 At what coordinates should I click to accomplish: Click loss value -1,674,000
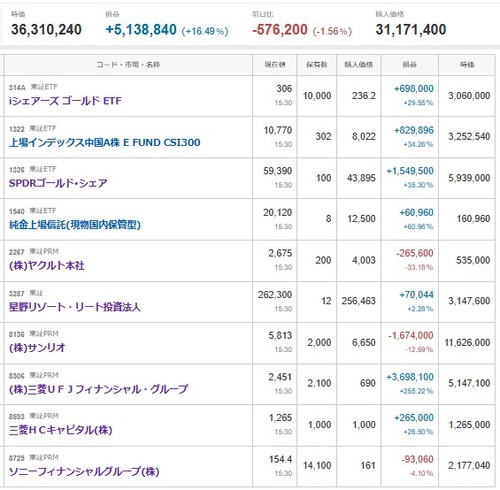click(411, 336)
